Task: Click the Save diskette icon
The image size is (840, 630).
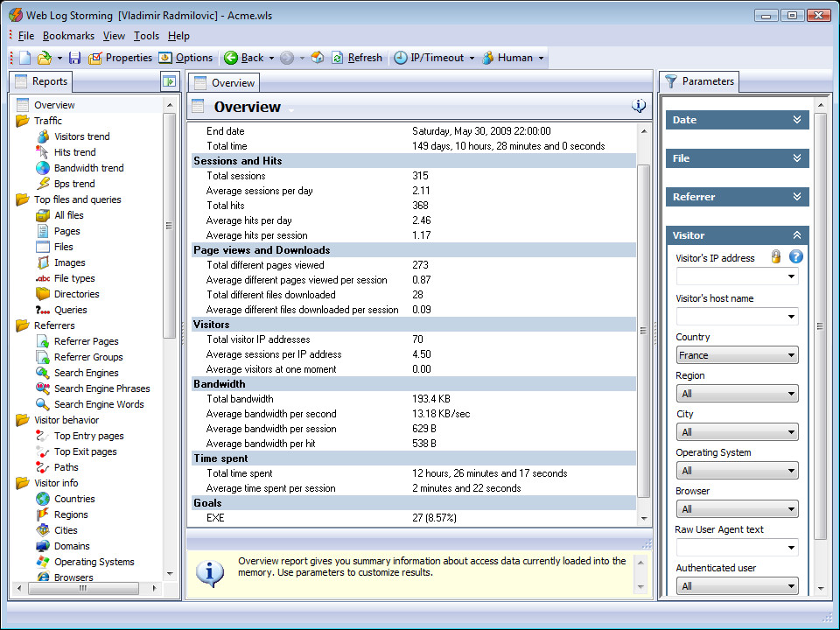Action: tap(75, 58)
